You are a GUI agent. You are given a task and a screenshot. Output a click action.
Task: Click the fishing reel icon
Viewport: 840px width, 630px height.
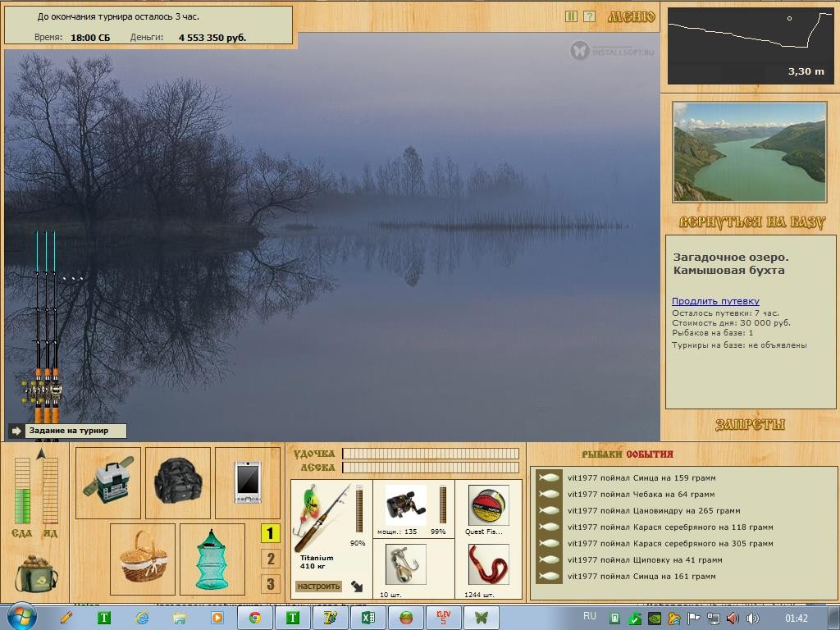(x=405, y=505)
